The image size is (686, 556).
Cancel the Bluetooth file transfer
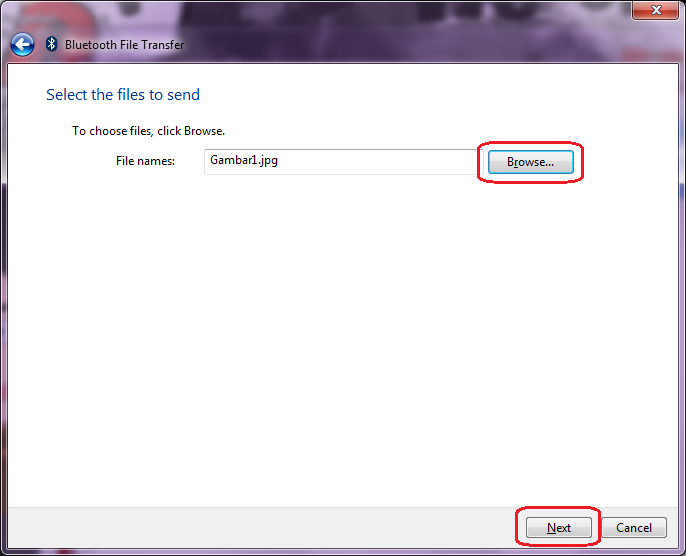634,528
